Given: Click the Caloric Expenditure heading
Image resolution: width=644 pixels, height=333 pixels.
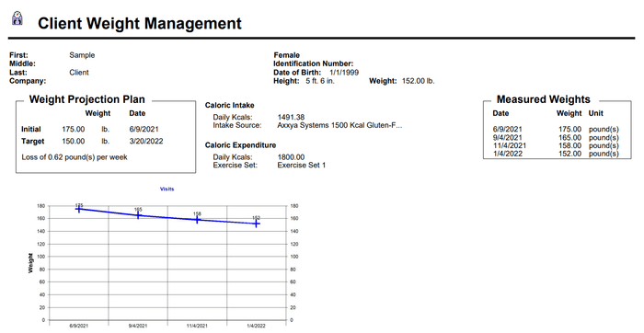Looking at the screenshot, I should point(240,145).
